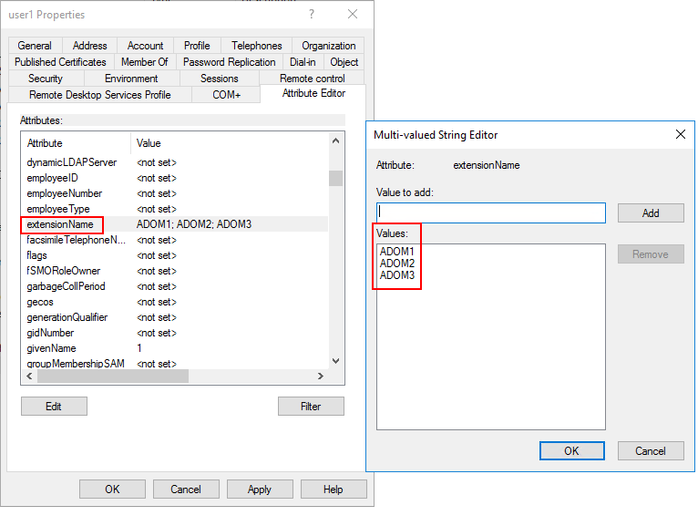
Task: Open the Environment tab
Action: tap(131, 78)
